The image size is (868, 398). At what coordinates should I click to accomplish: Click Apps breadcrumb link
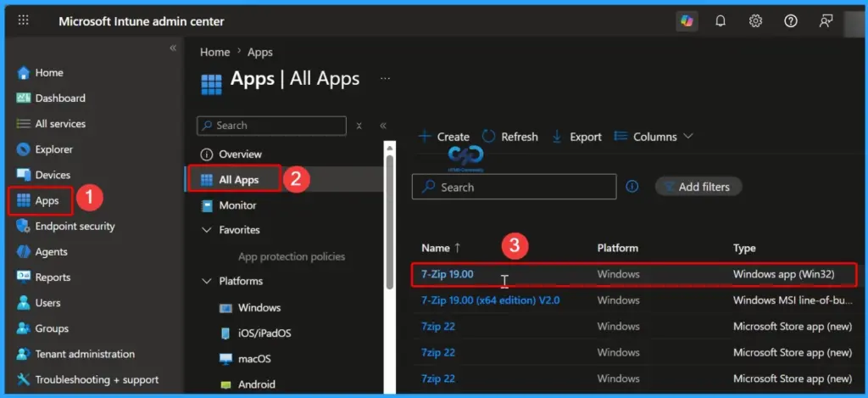(x=260, y=52)
